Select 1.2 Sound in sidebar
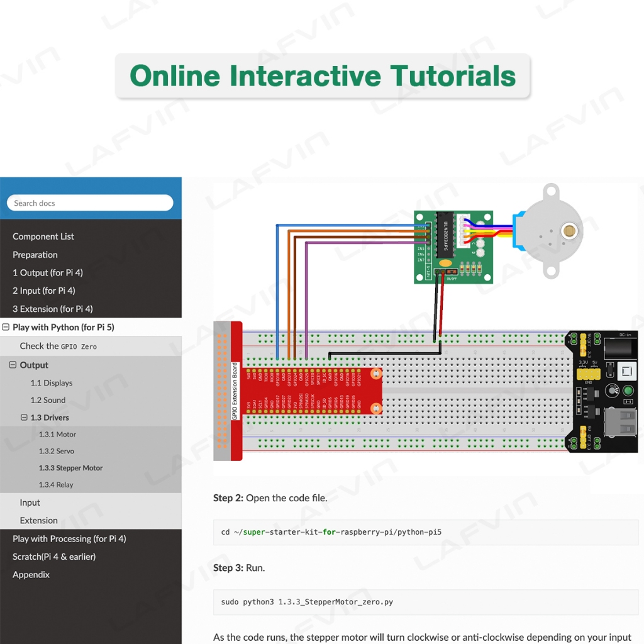This screenshot has height=644, width=644. [48, 400]
